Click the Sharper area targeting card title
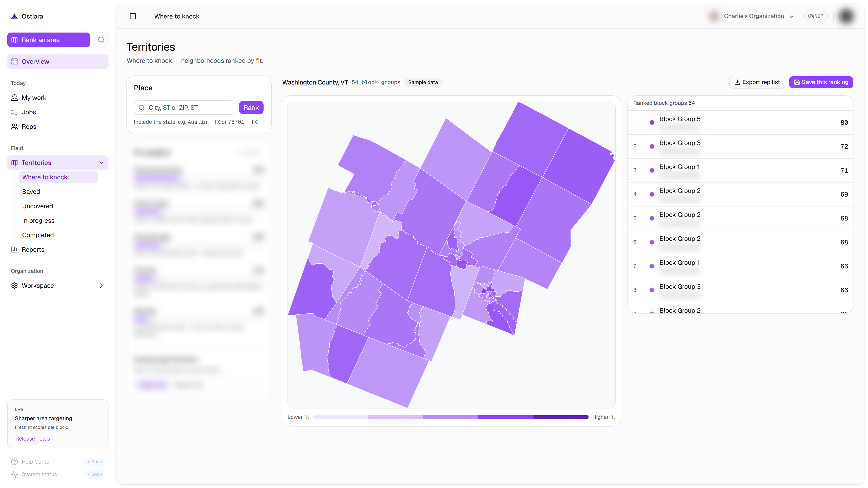This screenshot has height=488, width=868. coord(43,418)
